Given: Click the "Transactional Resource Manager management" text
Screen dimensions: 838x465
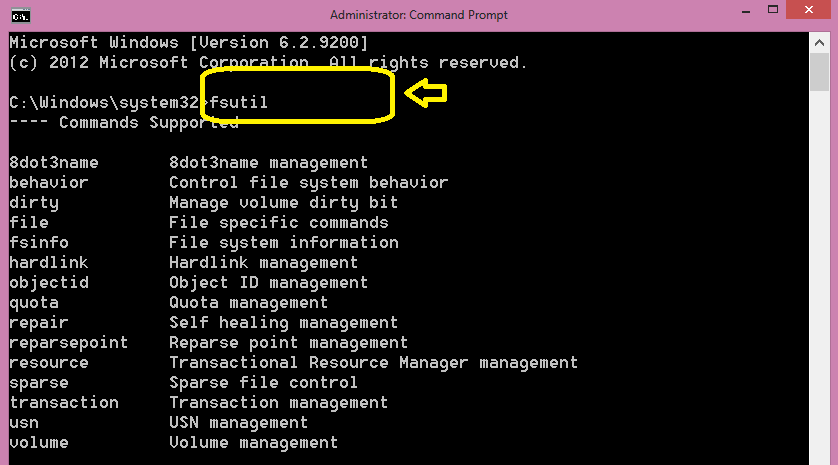Looking at the screenshot, I should (x=373, y=362).
